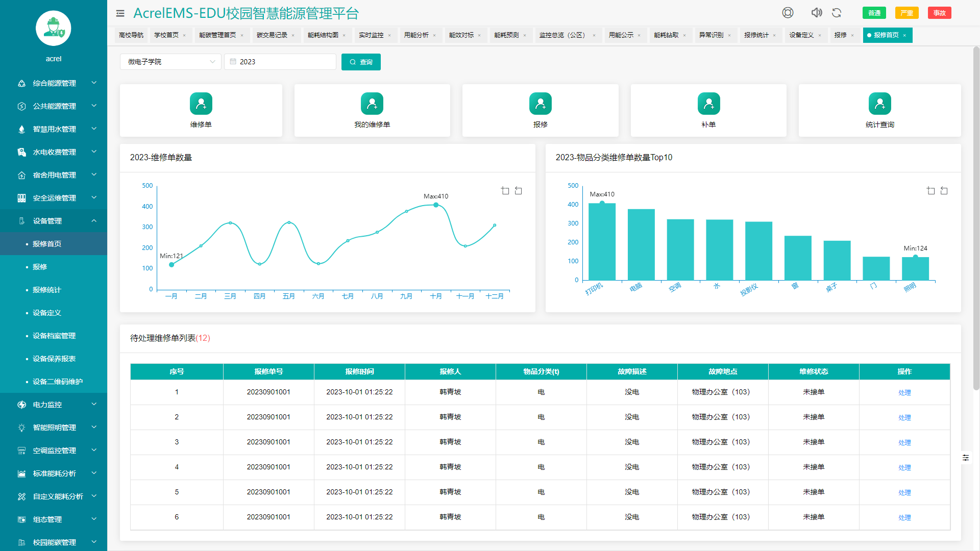Click the 2023 year picker field
Image resolution: width=980 pixels, height=551 pixels.
tap(280, 62)
